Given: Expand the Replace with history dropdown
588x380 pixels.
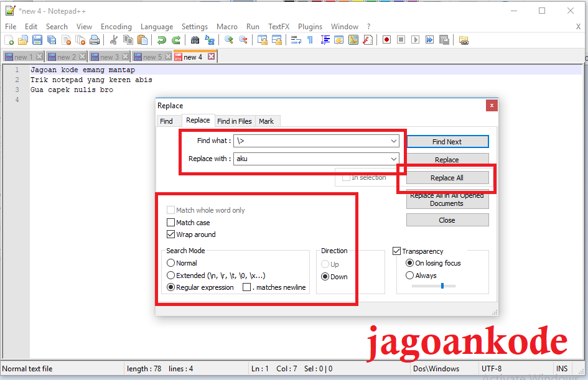Looking at the screenshot, I should [x=393, y=159].
